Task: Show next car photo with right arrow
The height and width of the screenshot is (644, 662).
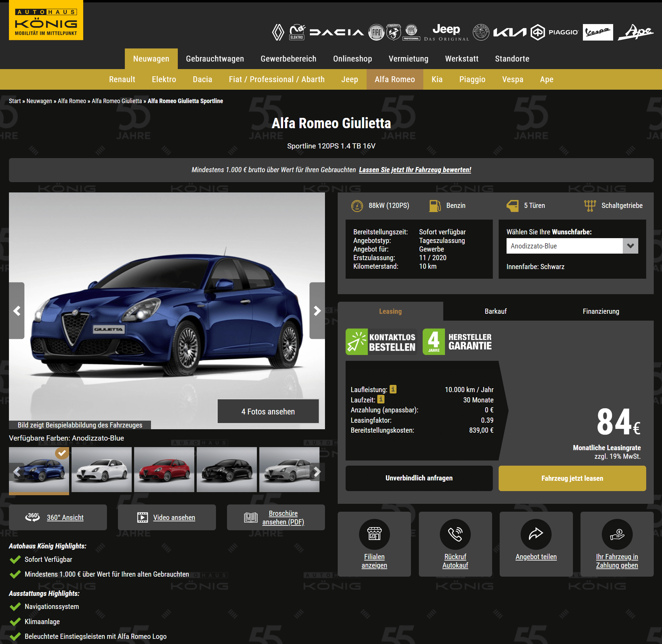Action: (317, 311)
